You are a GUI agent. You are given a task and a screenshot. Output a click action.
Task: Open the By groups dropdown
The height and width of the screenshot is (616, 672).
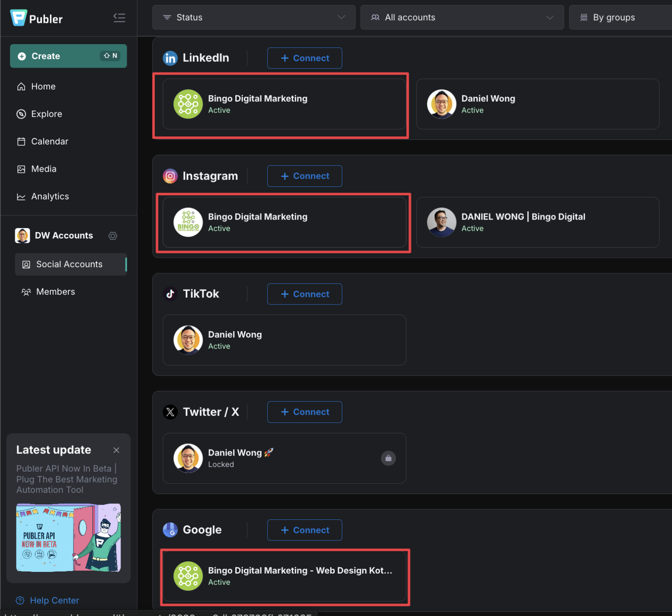point(621,17)
